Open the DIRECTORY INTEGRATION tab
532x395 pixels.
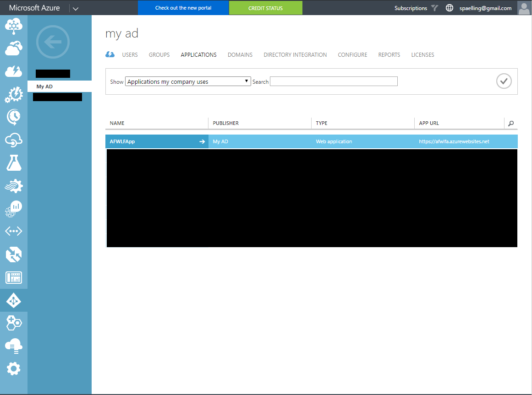coord(295,55)
